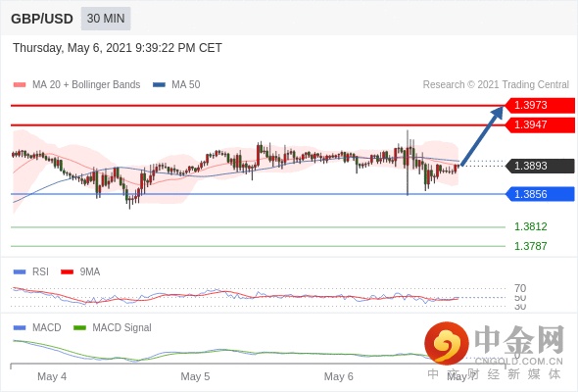
Task: Click the Trading Central research credit text
Action: 496,85
